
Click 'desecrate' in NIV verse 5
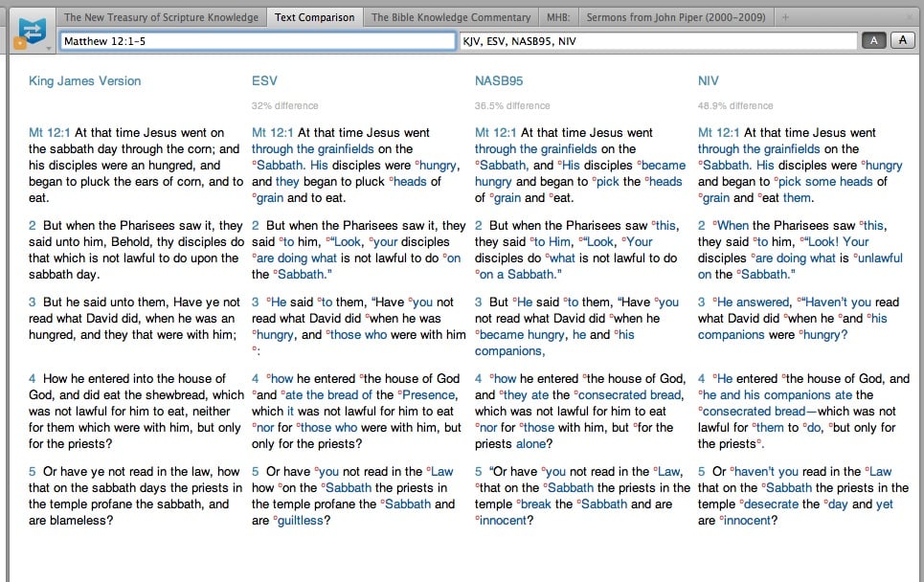click(x=772, y=504)
